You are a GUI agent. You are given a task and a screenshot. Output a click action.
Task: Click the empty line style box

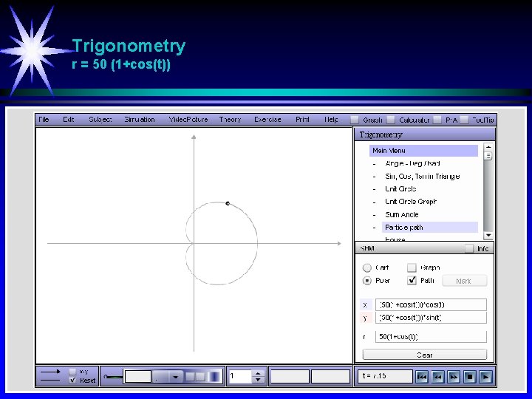pos(137,377)
